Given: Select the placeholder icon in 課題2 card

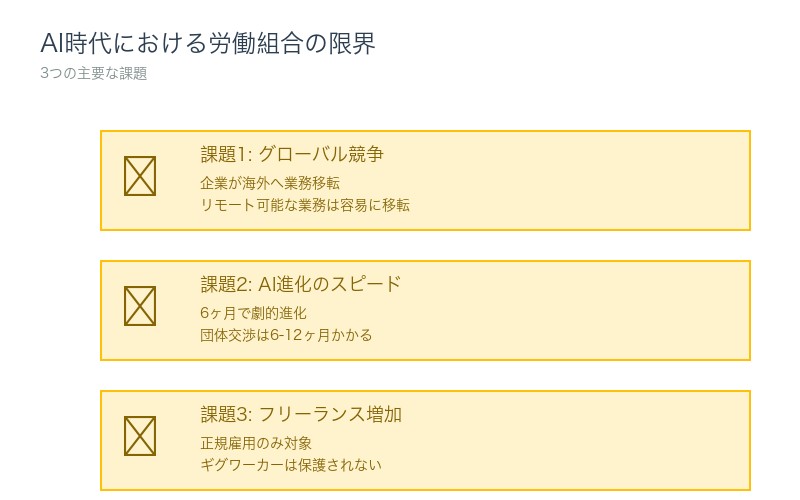Looking at the screenshot, I should [140, 306].
